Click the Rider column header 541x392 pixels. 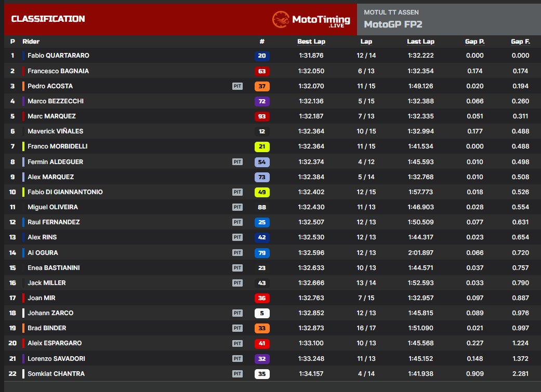31,42
